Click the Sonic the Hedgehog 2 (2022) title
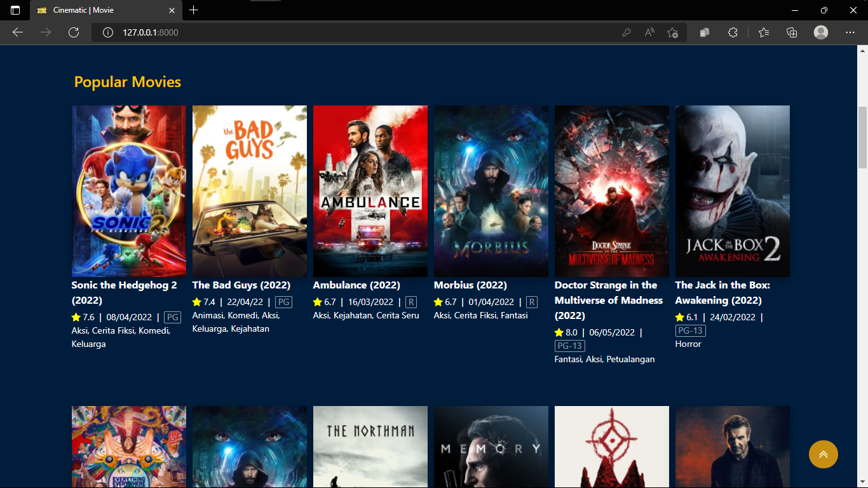 (x=125, y=293)
